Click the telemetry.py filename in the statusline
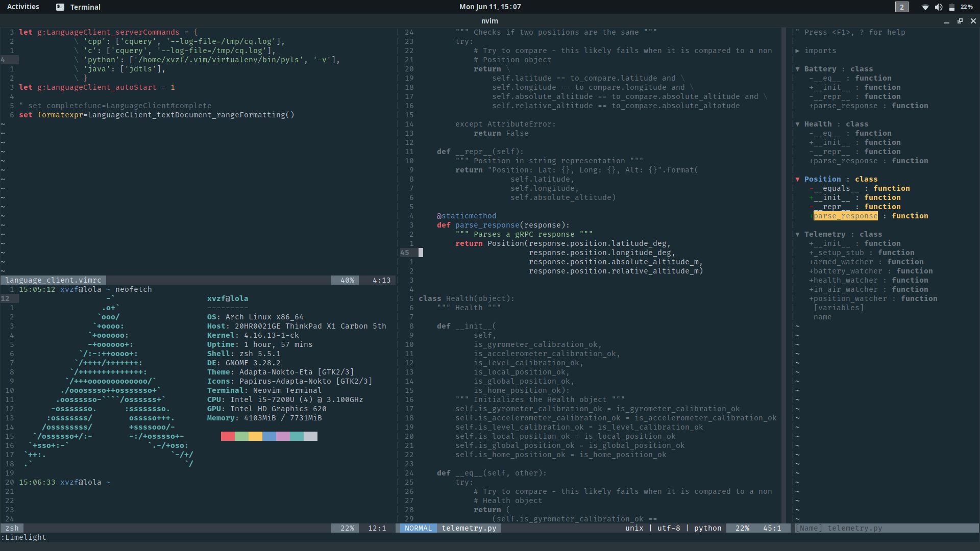The width and height of the screenshot is (980, 551). tap(468, 528)
